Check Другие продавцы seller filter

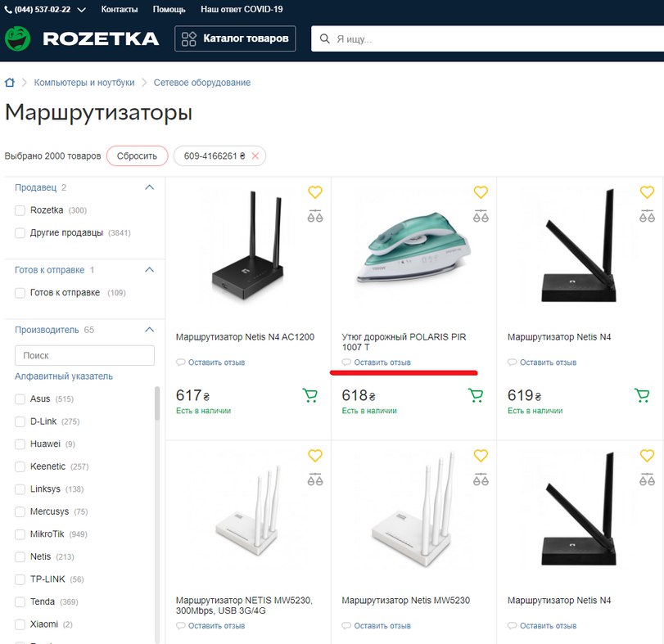[x=20, y=232]
